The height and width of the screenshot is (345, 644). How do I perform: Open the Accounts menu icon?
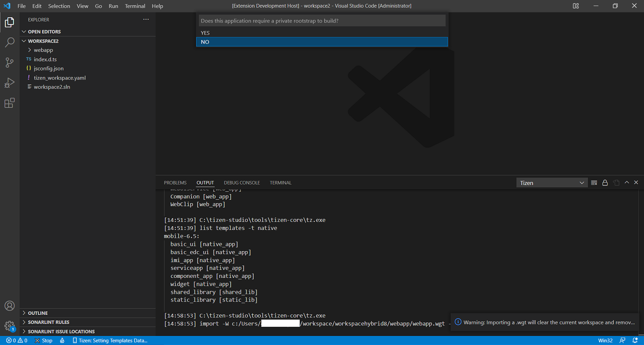(x=10, y=306)
